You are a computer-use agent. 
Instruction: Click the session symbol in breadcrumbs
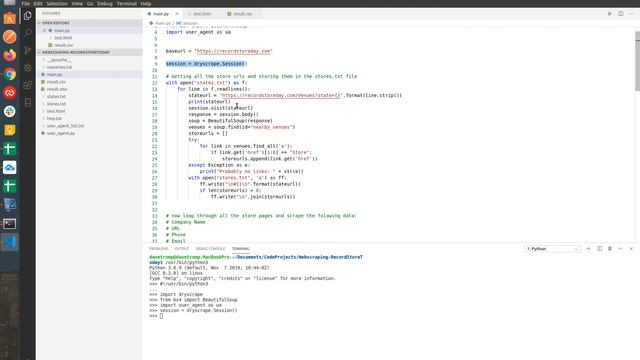[190, 23]
